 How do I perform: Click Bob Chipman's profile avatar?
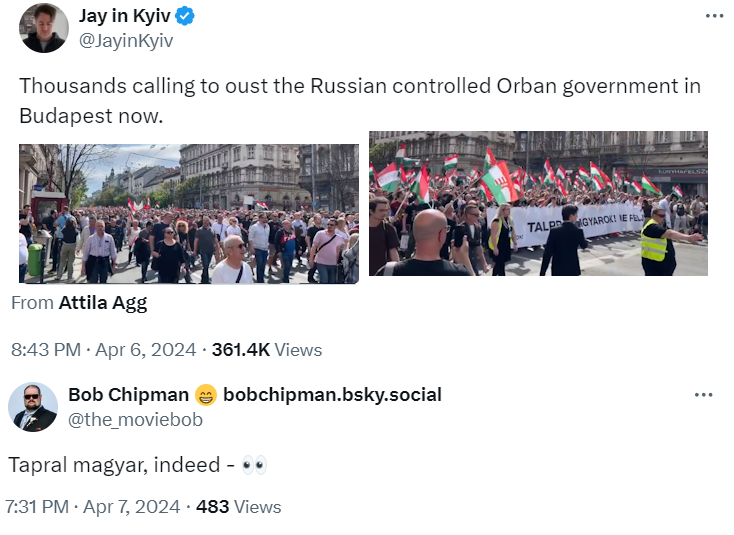(33, 406)
